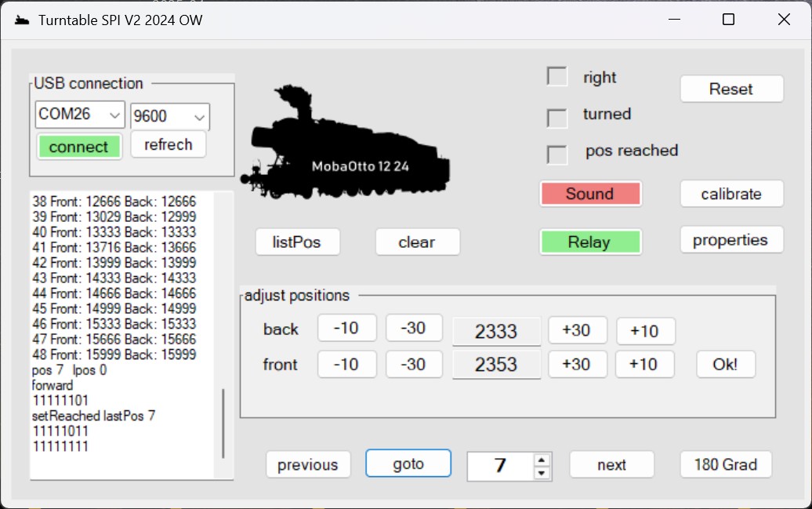Confirm adjustment with Ok! button
Viewport: 812px width, 509px height.
click(x=726, y=365)
